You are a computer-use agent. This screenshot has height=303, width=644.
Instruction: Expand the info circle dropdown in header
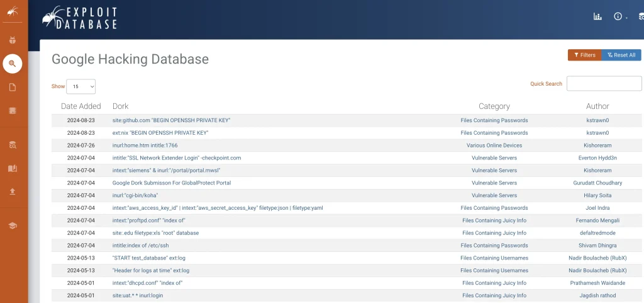point(621,17)
